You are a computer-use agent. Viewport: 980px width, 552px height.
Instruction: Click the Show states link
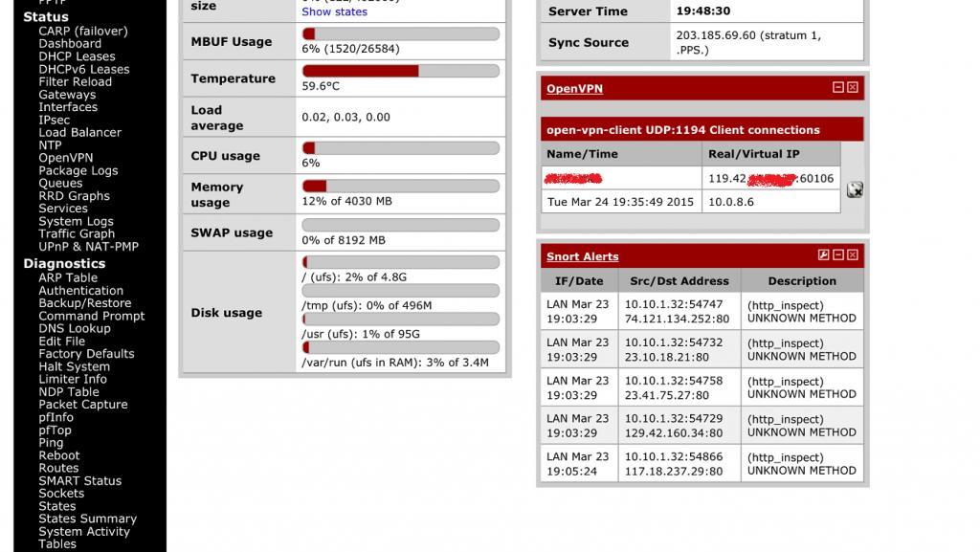334,11
